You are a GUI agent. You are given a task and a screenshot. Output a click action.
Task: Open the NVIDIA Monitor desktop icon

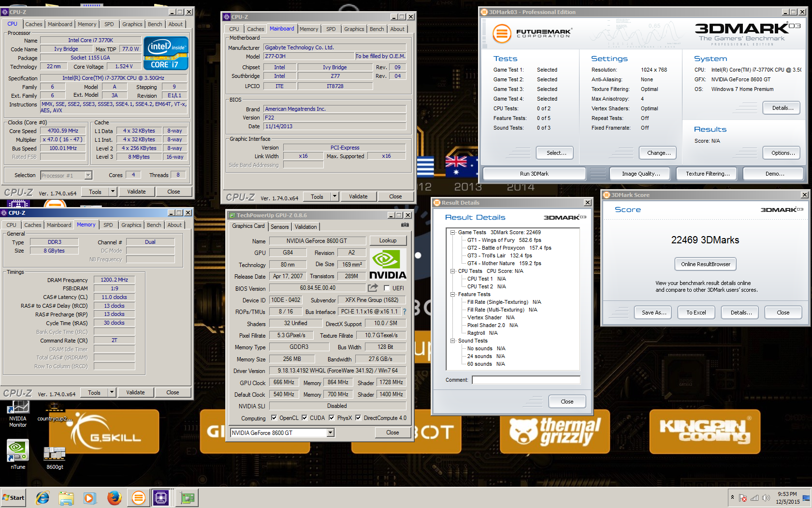point(18,414)
